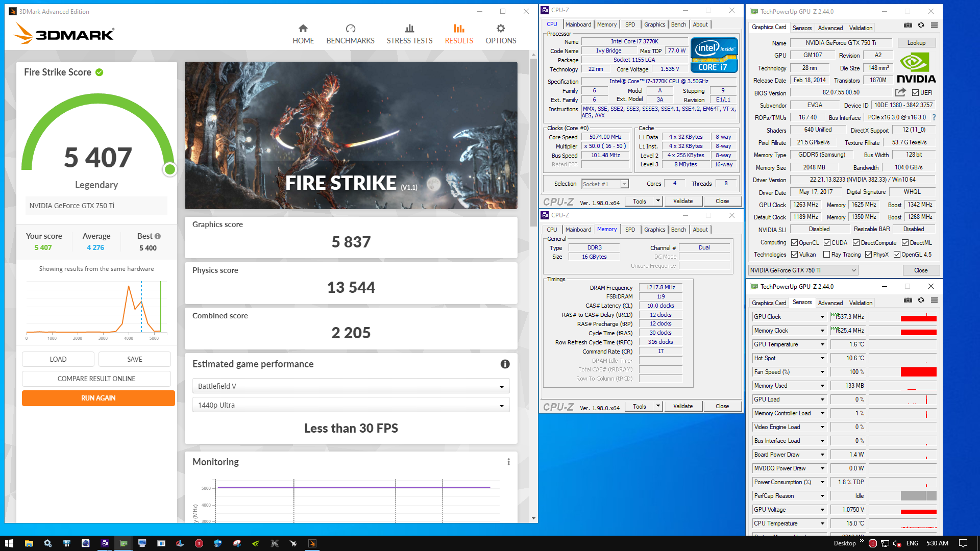Click the 3DMark vertical scrollbar thumb
The width and height of the screenshot is (980, 551).
(x=533, y=142)
